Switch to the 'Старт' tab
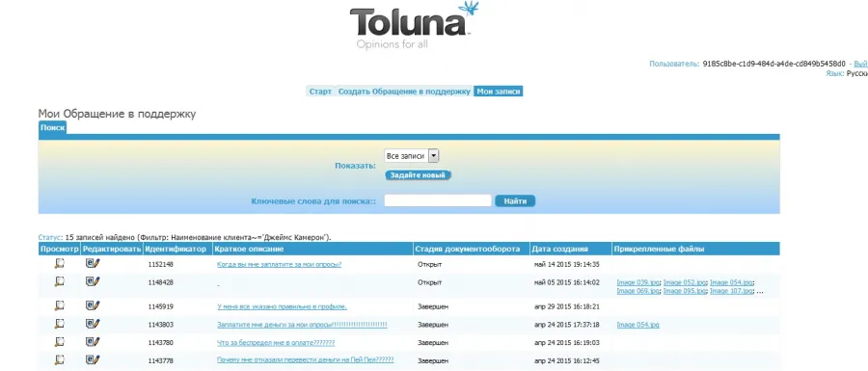Image resolution: width=868 pixels, height=371 pixels. 320,92
